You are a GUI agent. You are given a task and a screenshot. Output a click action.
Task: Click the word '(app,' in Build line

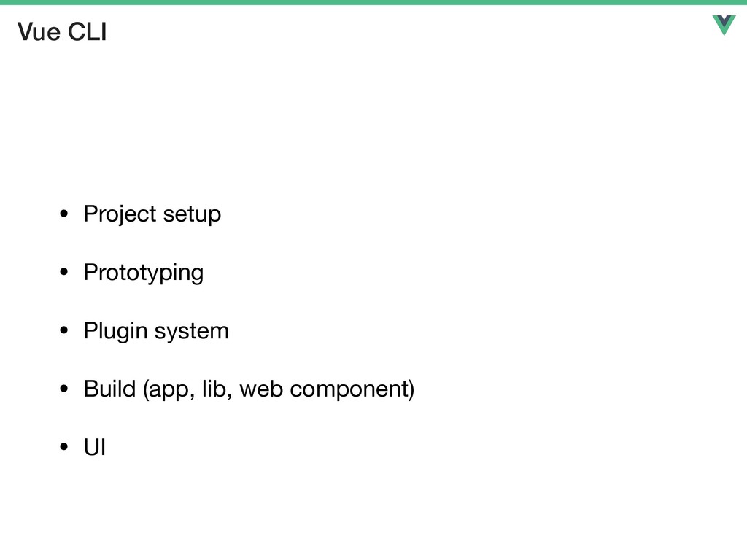[x=169, y=389]
